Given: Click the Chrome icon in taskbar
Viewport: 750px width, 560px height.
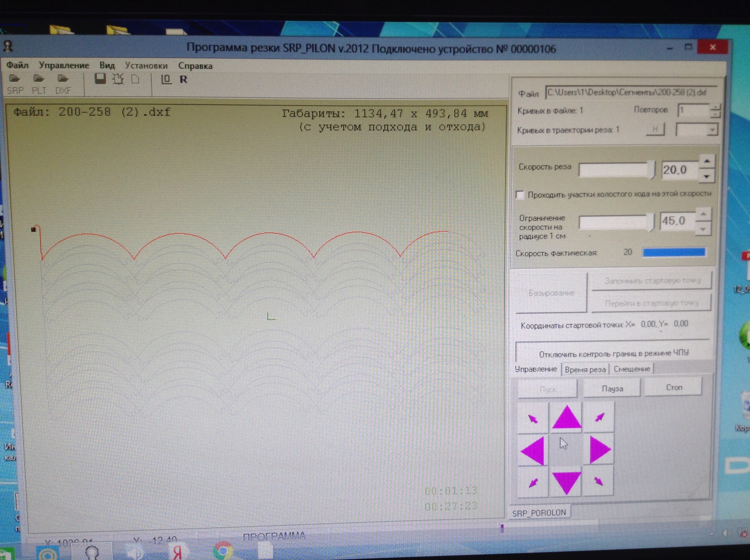Looking at the screenshot, I should [223, 550].
